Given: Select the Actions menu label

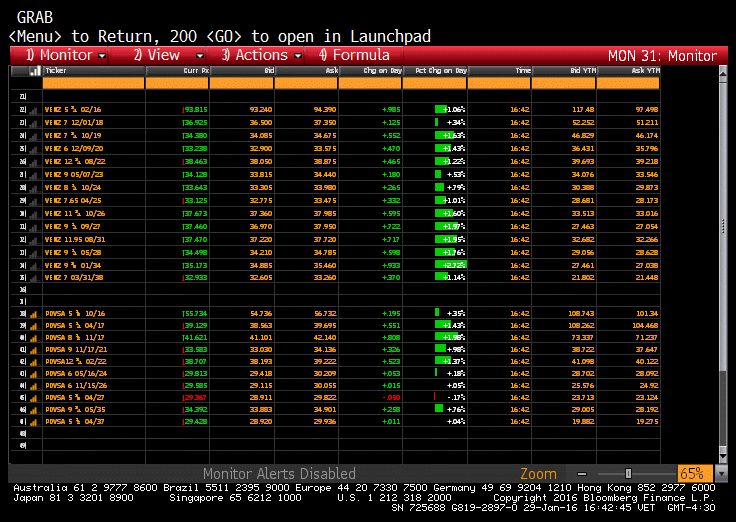Looking at the screenshot, I should click(x=261, y=55).
